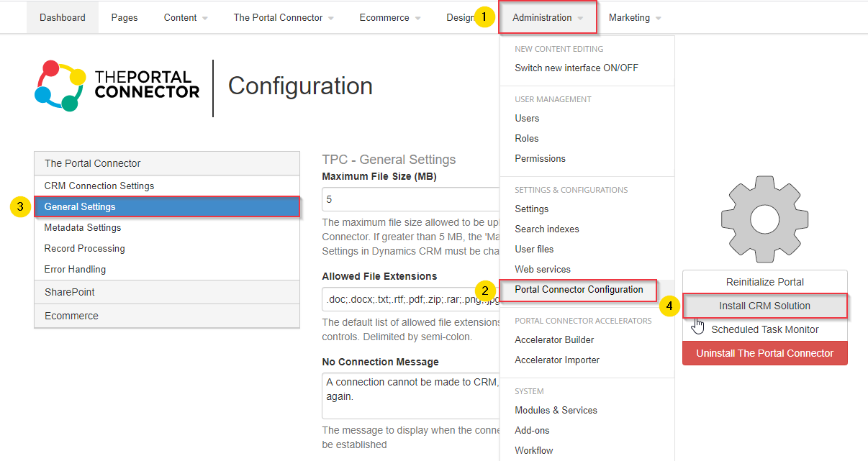The width and height of the screenshot is (868, 461).
Task: Open Search indexes
Action: tap(547, 229)
